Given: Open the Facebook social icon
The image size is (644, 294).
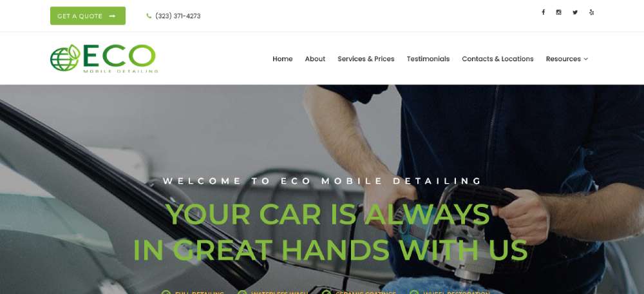Looking at the screenshot, I should tap(543, 12).
